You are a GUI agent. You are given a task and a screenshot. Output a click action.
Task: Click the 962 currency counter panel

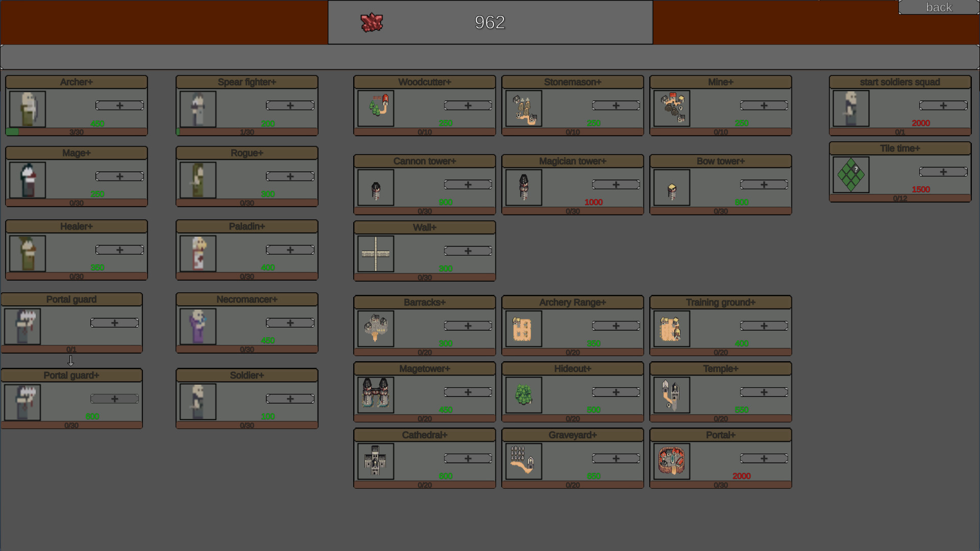click(x=490, y=22)
